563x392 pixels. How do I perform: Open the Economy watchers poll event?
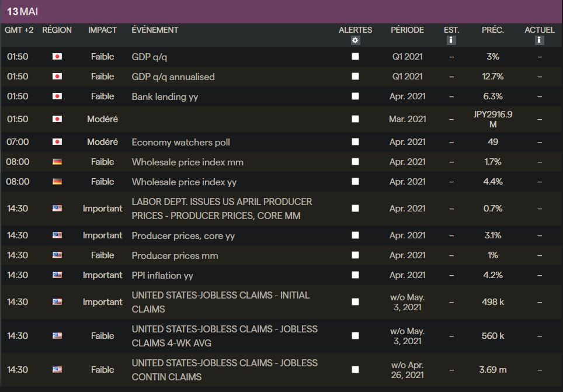click(180, 143)
